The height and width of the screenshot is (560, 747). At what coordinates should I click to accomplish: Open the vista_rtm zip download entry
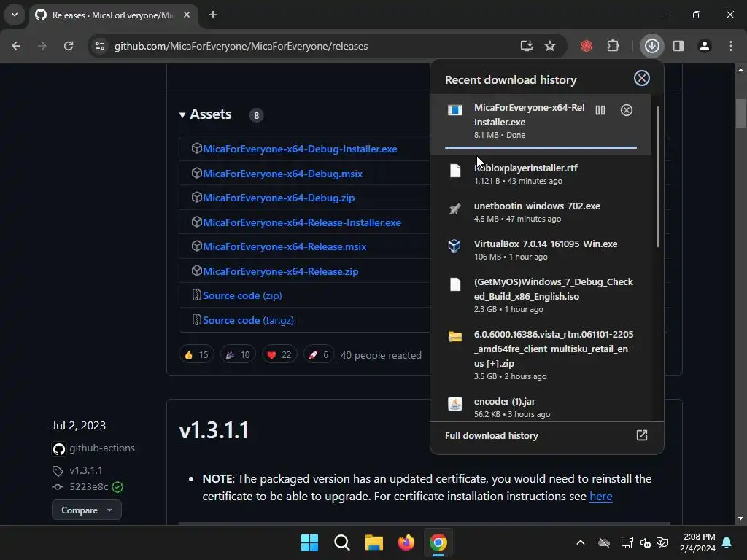point(541,355)
